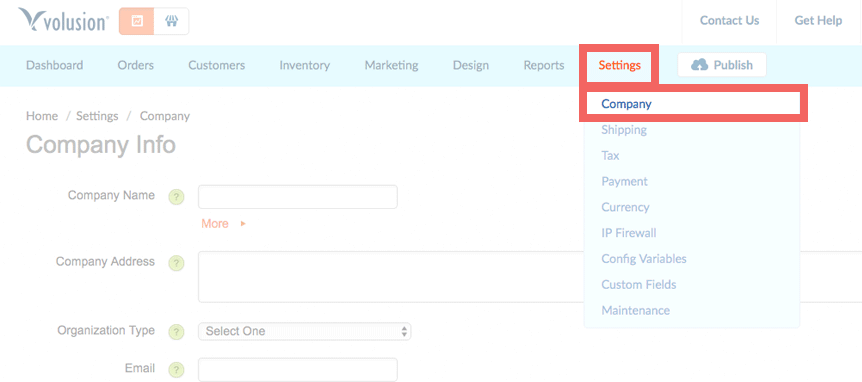Show help for Company Address field

[176, 263]
